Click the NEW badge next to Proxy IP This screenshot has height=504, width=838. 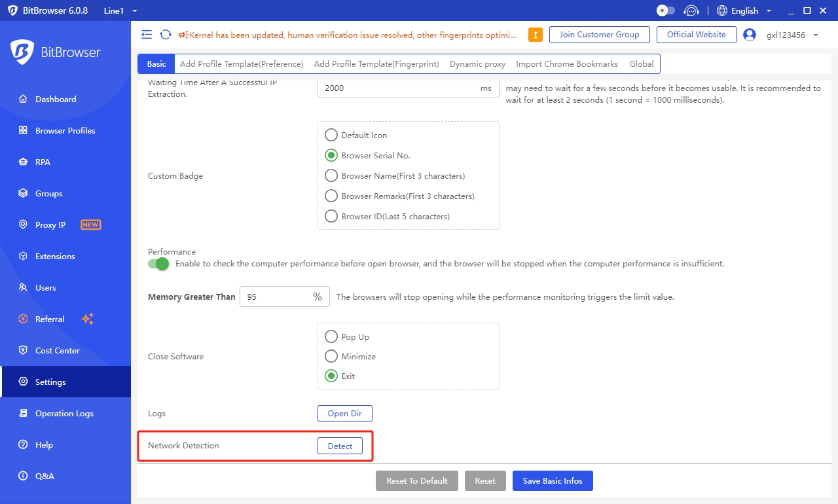pyautogui.click(x=90, y=225)
